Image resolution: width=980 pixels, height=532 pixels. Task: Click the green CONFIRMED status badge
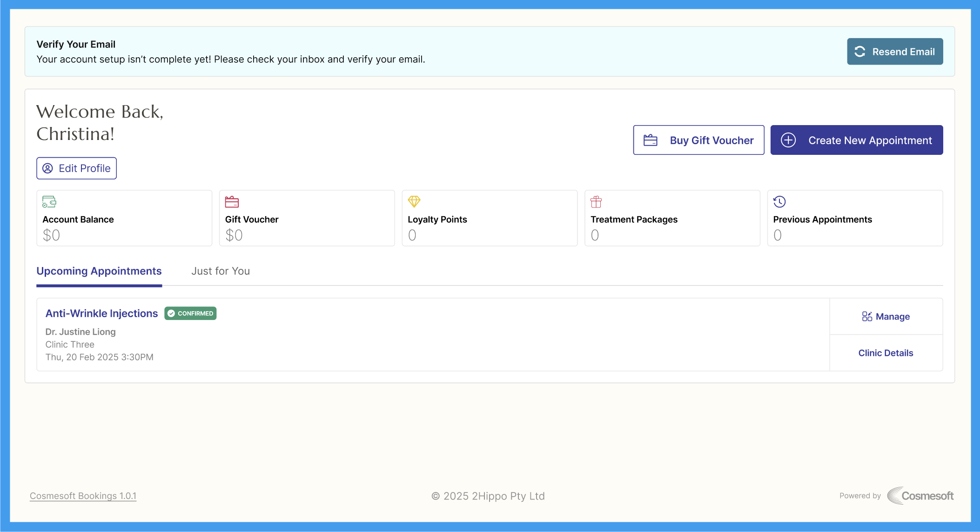pos(190,313)
